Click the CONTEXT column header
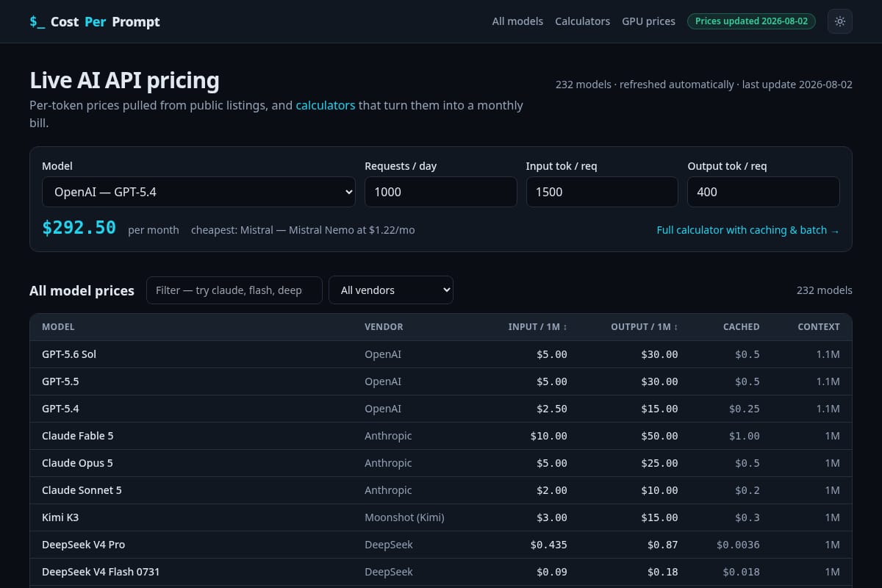Screen dimensions: 882x588 (x=818, y=327)
